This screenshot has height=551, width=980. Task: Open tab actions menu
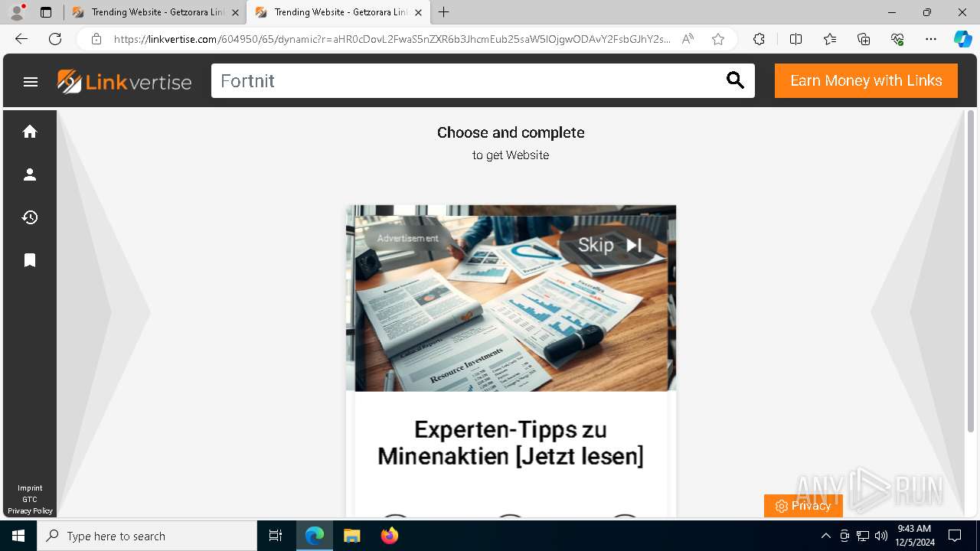46,12
